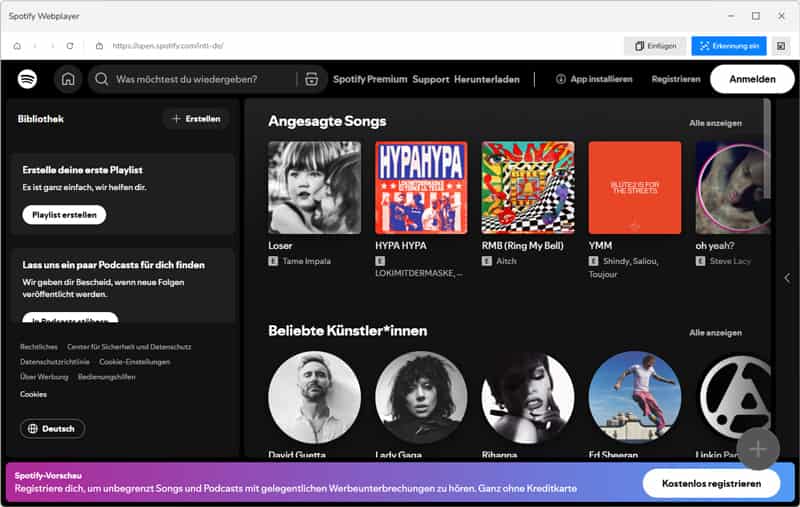This screenshot has height=507, width=800.
Task: Open Lady Gaga artist photo
Action: [421, 397]
